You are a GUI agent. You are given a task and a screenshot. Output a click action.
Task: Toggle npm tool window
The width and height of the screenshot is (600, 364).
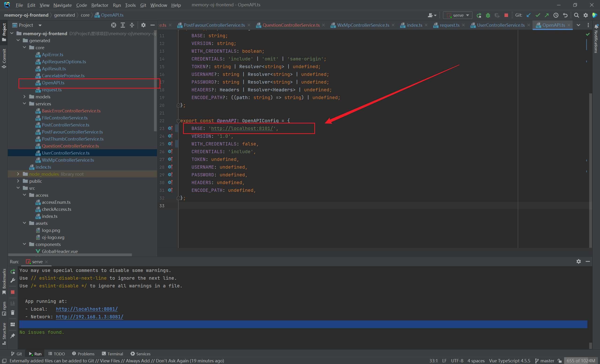point(4,308)
